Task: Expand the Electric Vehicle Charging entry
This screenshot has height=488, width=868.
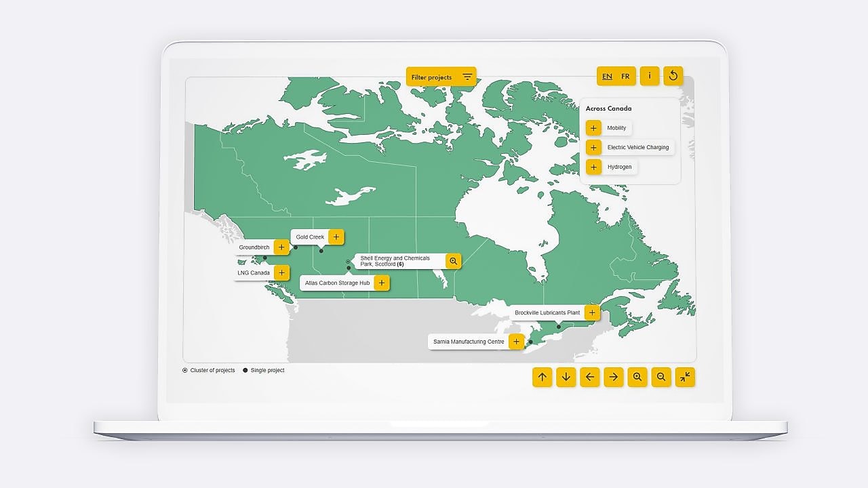Action: click(x=593, y=147)
